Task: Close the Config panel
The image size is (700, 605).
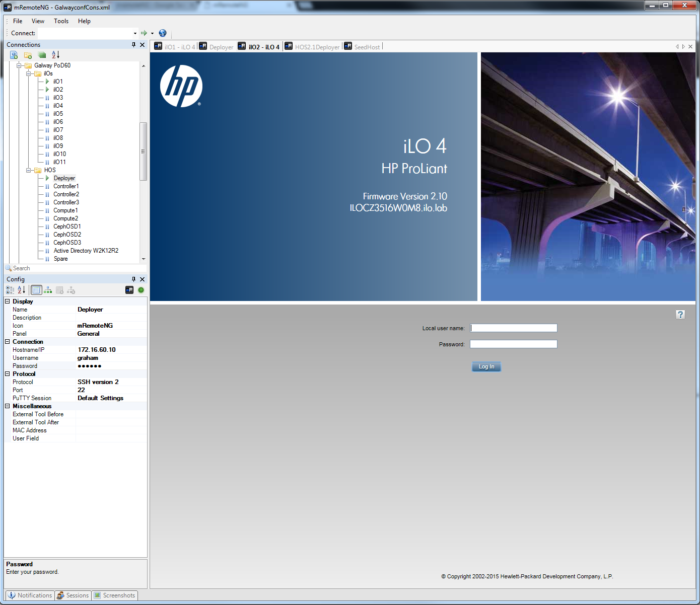Action: point(142,279)
